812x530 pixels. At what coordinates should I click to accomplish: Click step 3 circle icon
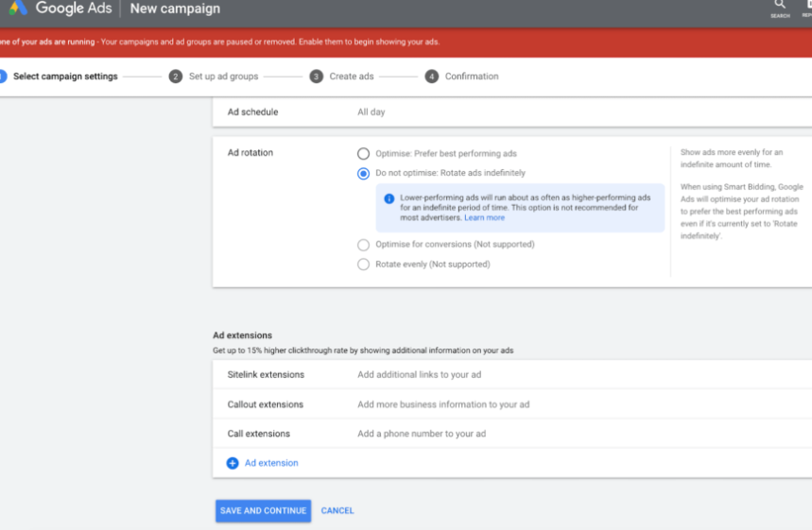pyautogui.click(x=316, y=77)
